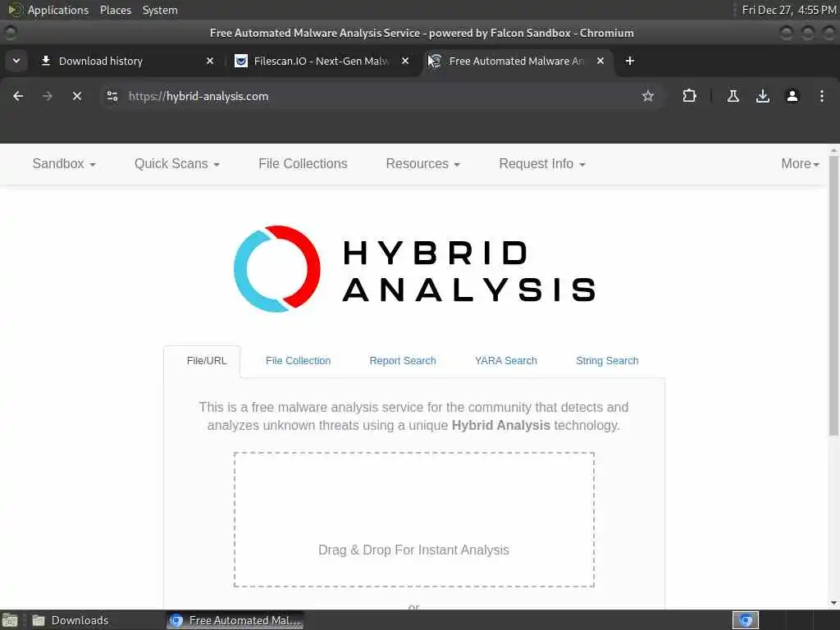
Task: Open site information icon in address bar
Action: click(x=112, y=97)
